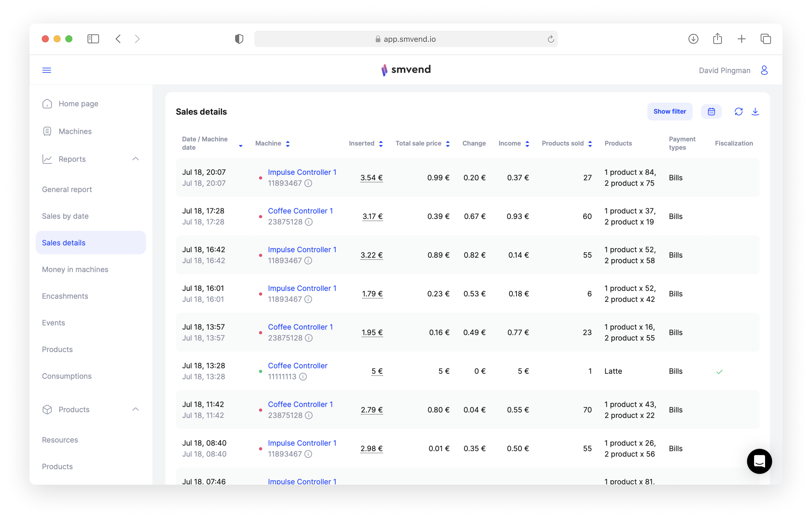Viewport: 812px width, 520px height.
Task: Click the Show filter button
Action: (669, 111)
